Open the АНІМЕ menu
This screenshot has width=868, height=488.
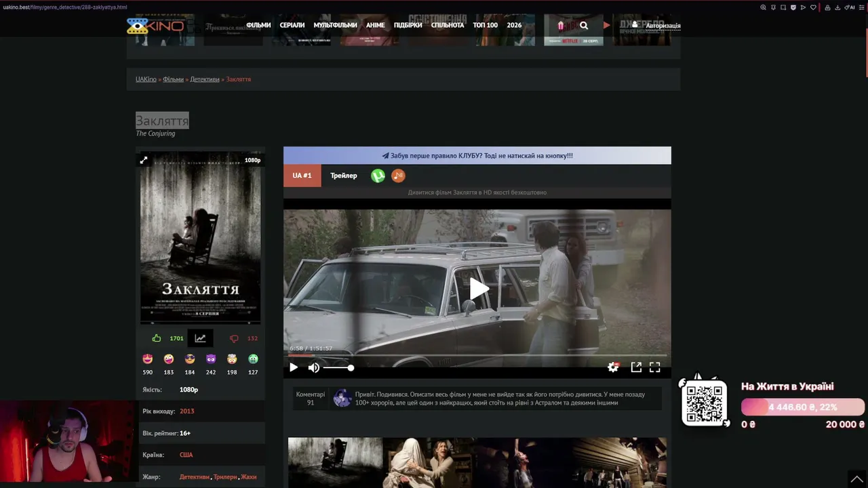[x=375, y=25]
